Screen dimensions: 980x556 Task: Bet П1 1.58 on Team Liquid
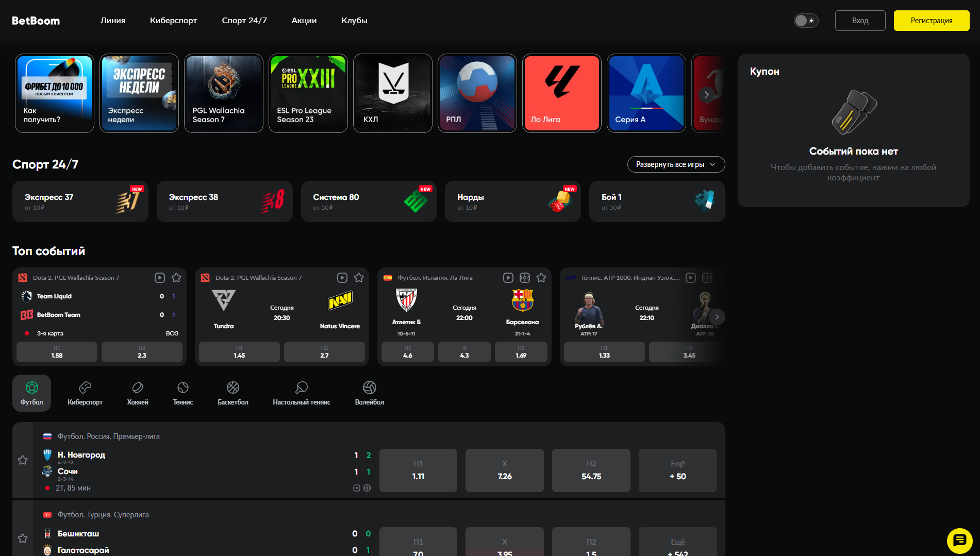(x=57, y=352)
